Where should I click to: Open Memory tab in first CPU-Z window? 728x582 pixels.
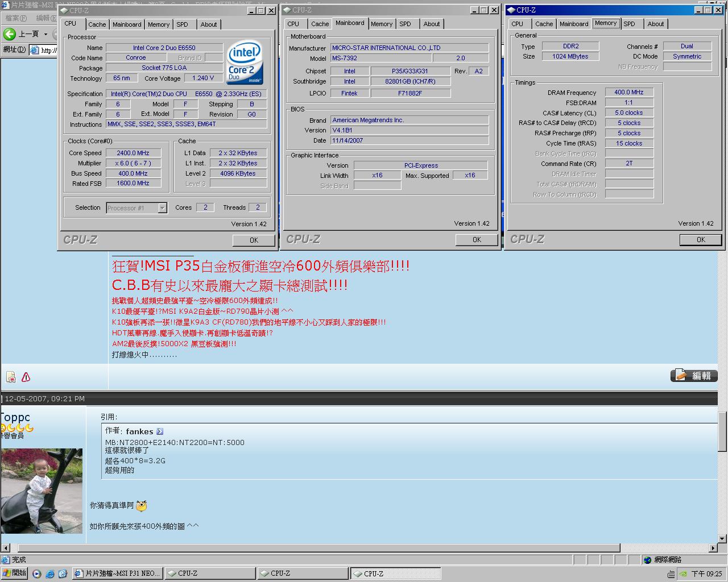point(159,24)
